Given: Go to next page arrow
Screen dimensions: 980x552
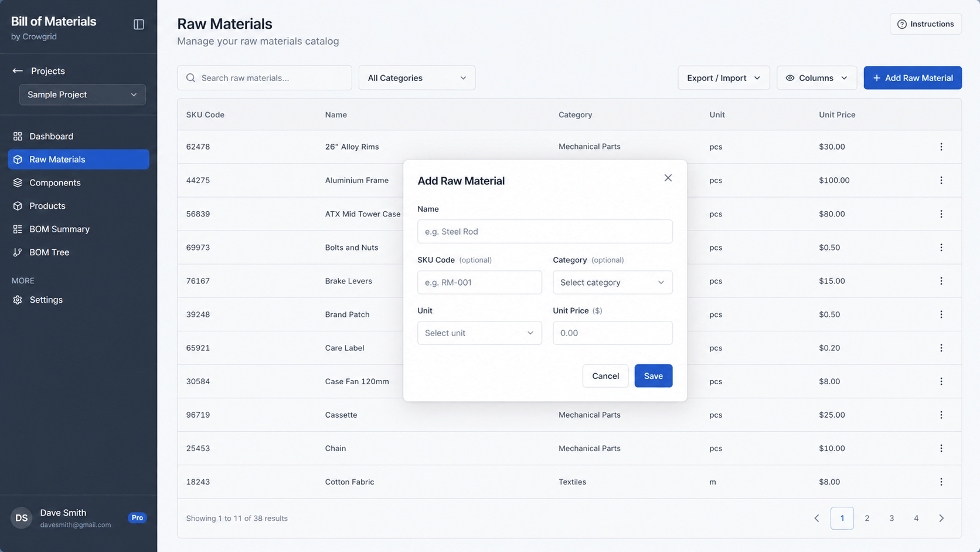Looking at the screenshot, I should click(941, 519).
